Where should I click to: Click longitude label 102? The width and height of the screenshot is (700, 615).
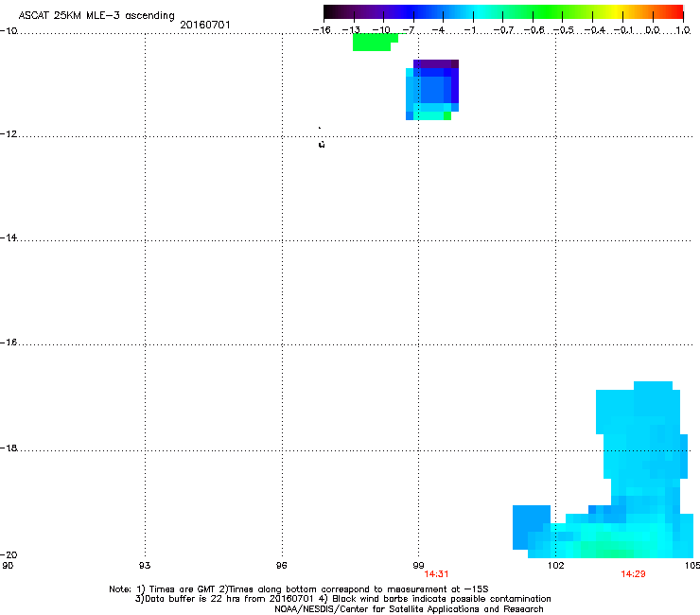pos(556,566)
